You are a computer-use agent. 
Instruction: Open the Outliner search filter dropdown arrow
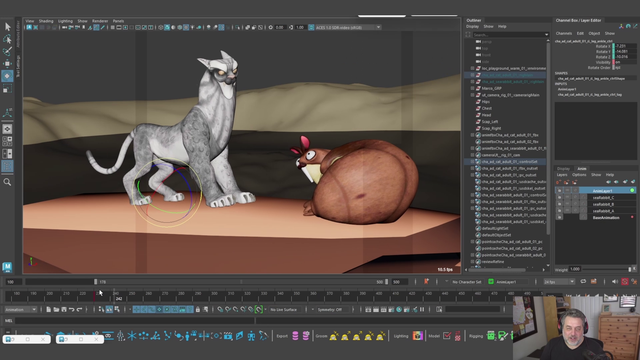(x=546, y=35)
